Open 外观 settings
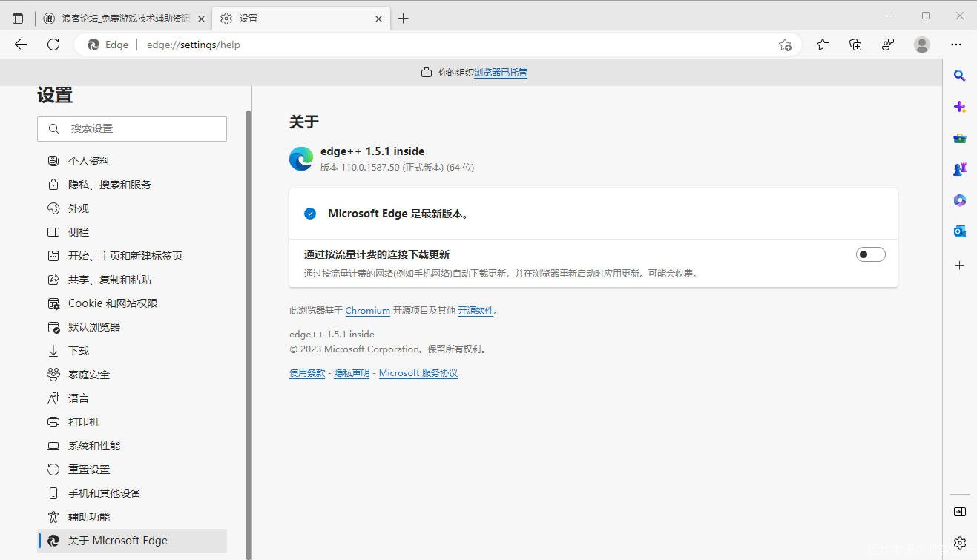Screen dimensions: 977x560 132,208
